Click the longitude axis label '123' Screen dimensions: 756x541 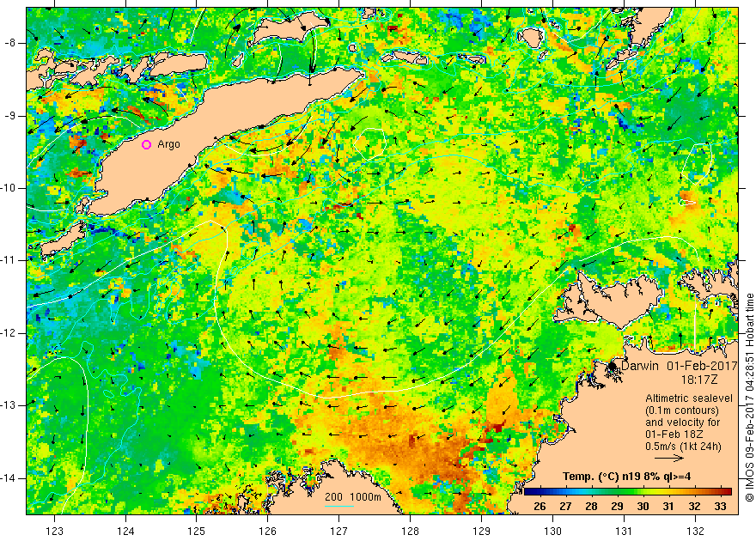tap(54, 531)
